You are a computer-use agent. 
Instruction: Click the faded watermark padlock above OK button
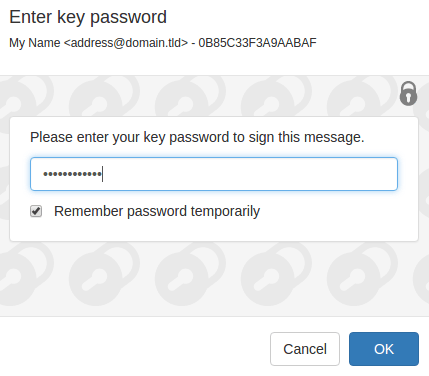[x=363, y=273]
